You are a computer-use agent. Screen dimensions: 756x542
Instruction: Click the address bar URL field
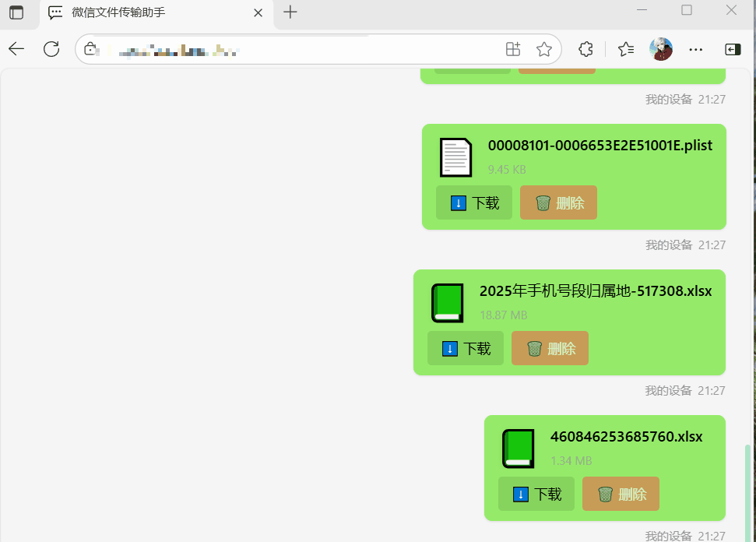pyautogui.click(x=296, y=49)
